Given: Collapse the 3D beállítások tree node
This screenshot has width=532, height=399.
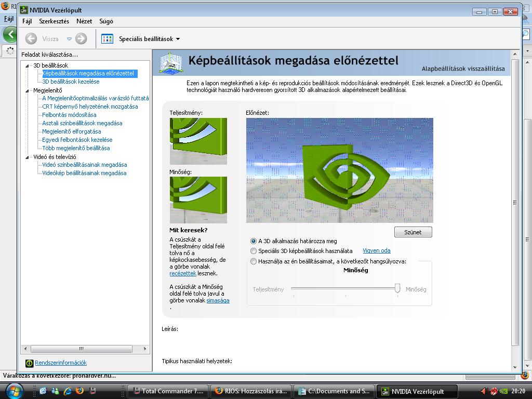Looking at the screenshot, I should tap(27, 66).
